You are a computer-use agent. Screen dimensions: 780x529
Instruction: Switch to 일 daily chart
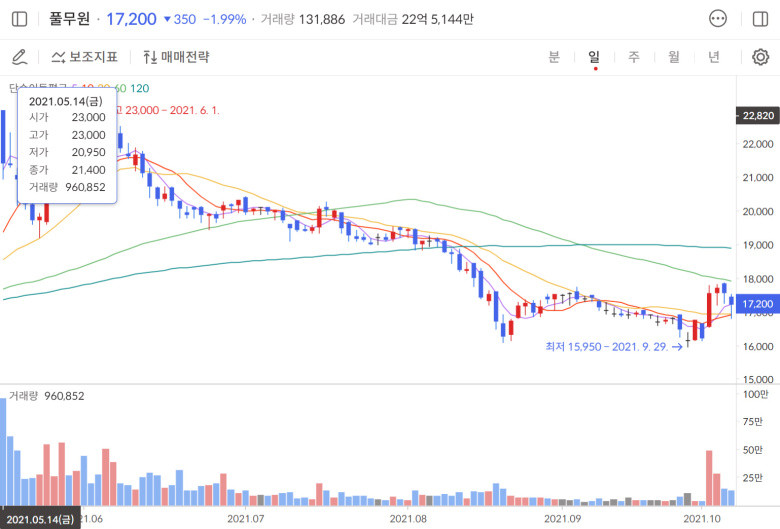coord(594,57)
